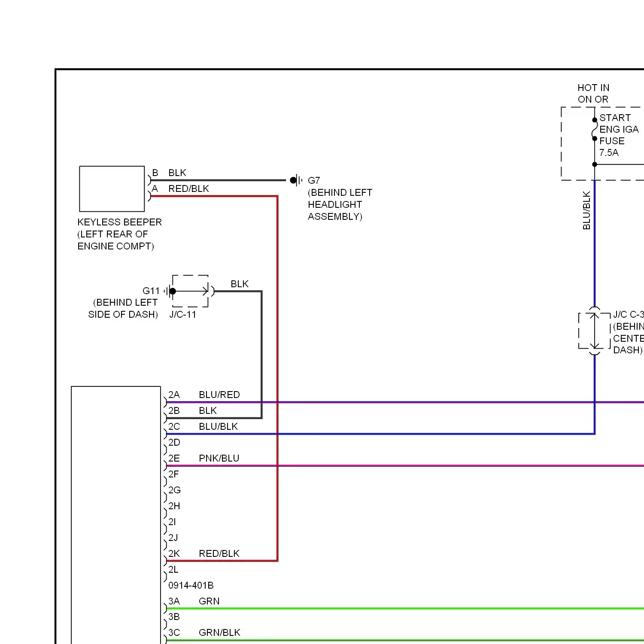Image resolution: width=644 pixels, height=644 pixels.
Task: Click the J/C C-3 junction connector symbol
Action: (x=595, y=331)
